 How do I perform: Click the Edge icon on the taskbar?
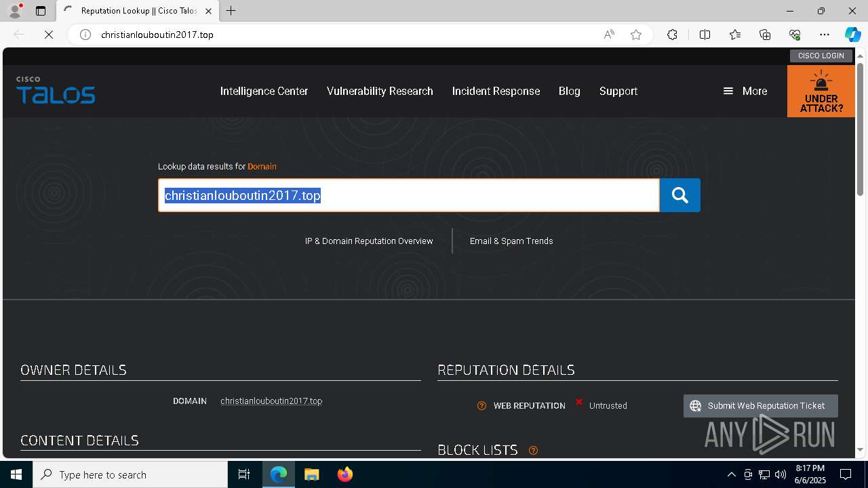[x=279, y=474]
